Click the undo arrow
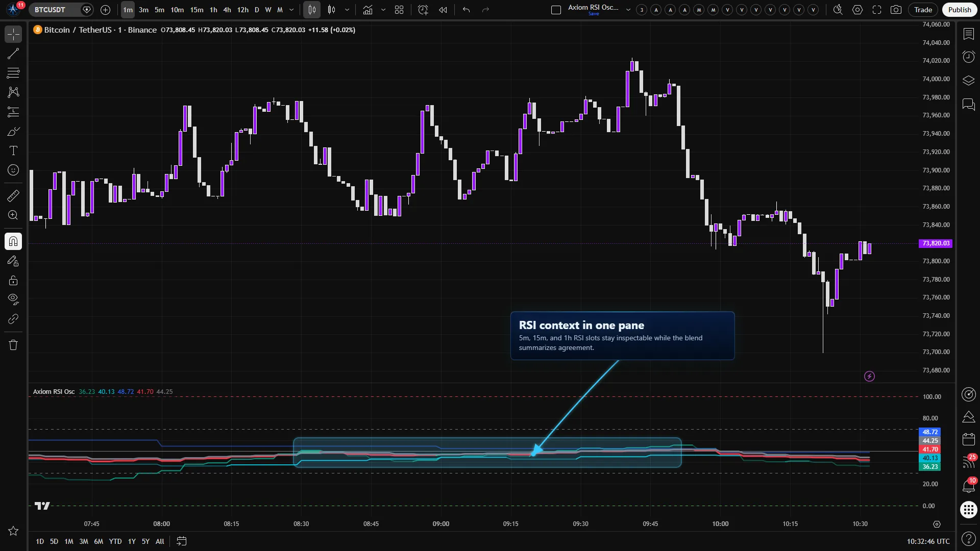This screenshot has width=980, height=551. point(466,10)
